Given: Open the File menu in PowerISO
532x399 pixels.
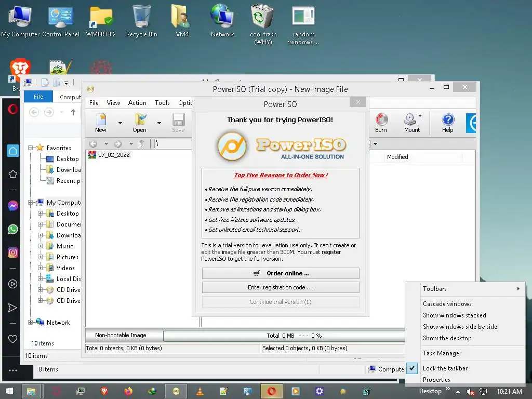Looking at the screenshot, I should (x=94, y=103).
